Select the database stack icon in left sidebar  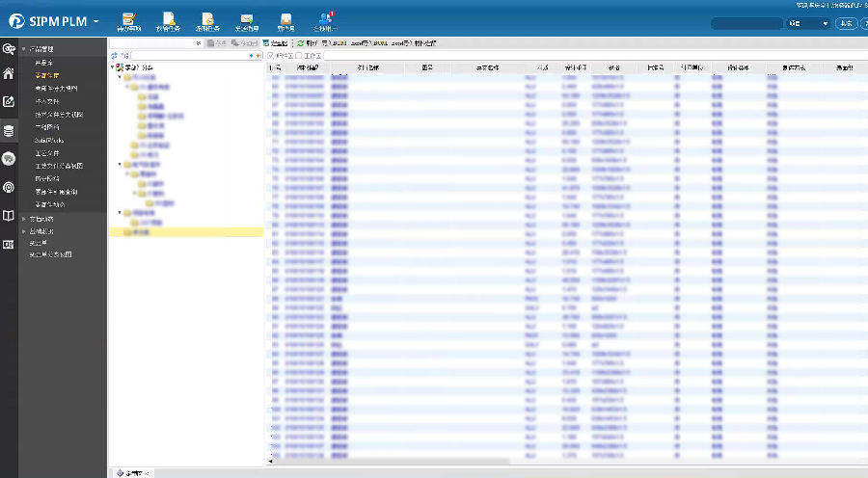point(9,130)
